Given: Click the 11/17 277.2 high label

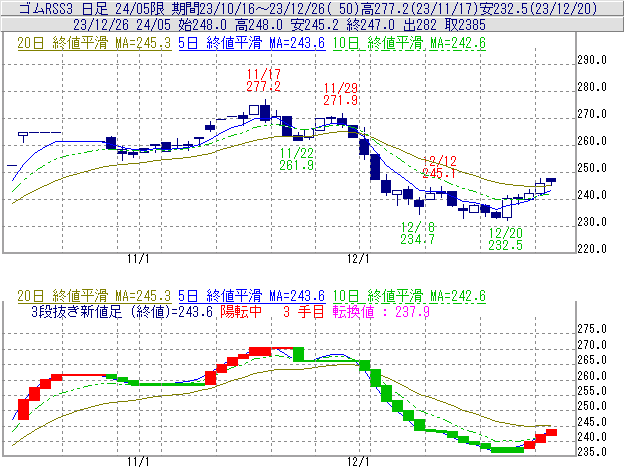Looking at the screenshot, I should 263,80.
